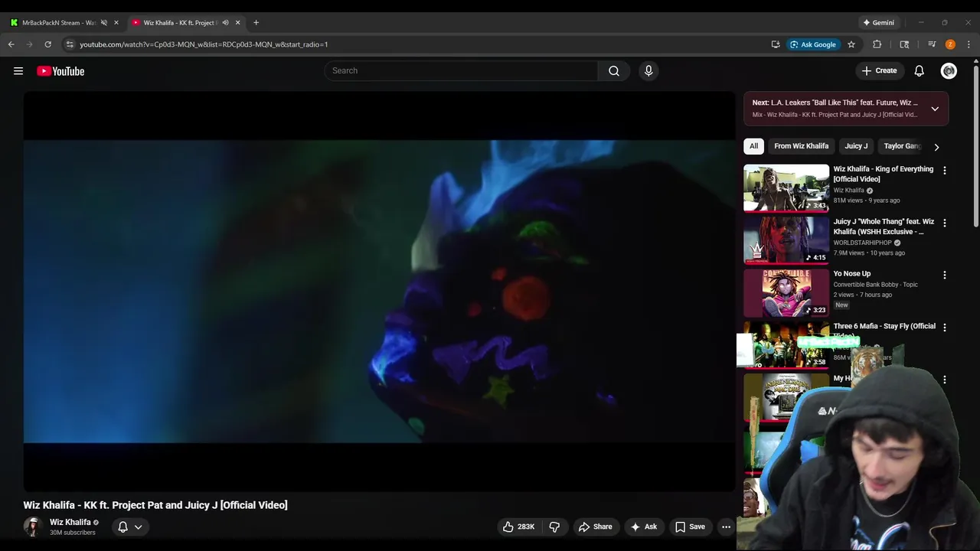Filter by From Wiz Khalifa chip

[801, 146]
